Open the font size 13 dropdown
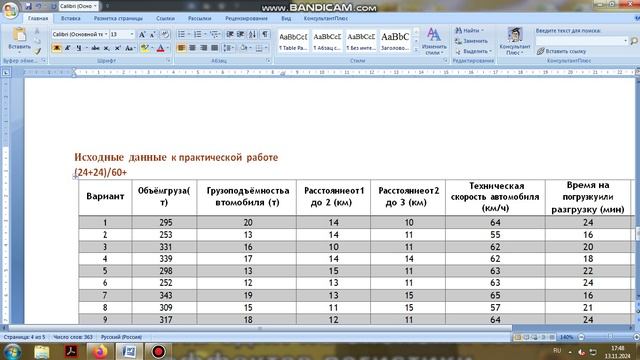The height and width of the screenshot is (360, 640). [132, 35]
